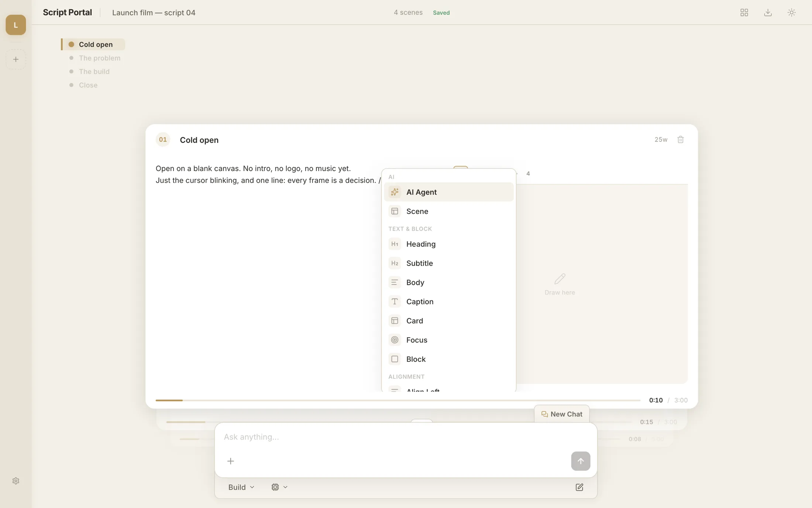Add a new script with plus icon
Image resolution: width=812 pixels, height=508 pixels.
(16, 59)
